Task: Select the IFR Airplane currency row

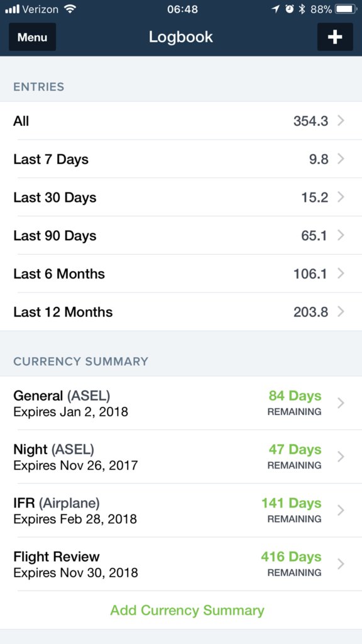Action: (181, 511)
